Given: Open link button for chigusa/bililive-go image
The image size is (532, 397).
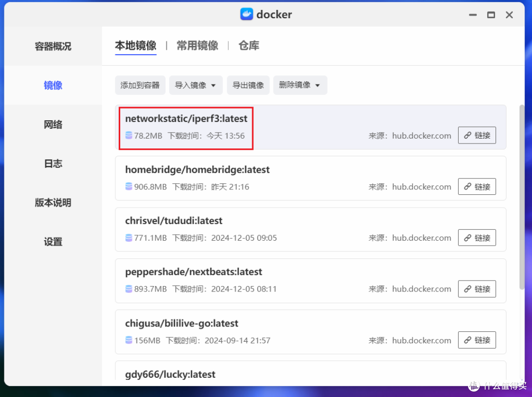Looking at the screenshot, I should pyautogui.click(x=477, y=340).
